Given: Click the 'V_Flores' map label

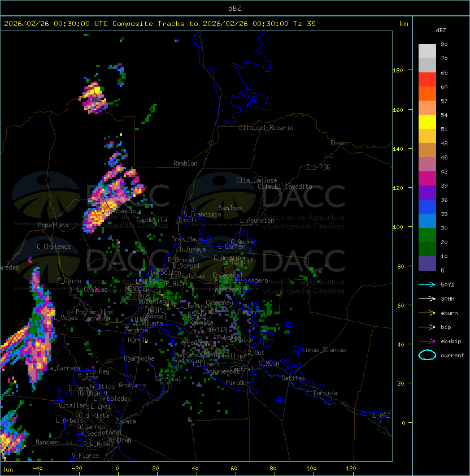Looking at the screenshot, I should click(85, 456).
